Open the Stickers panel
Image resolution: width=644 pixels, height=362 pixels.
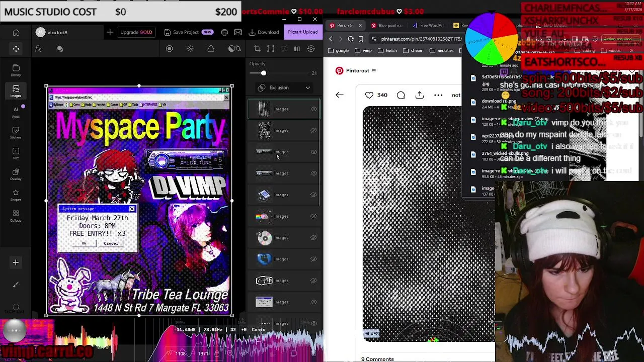[x=16, y=133]
